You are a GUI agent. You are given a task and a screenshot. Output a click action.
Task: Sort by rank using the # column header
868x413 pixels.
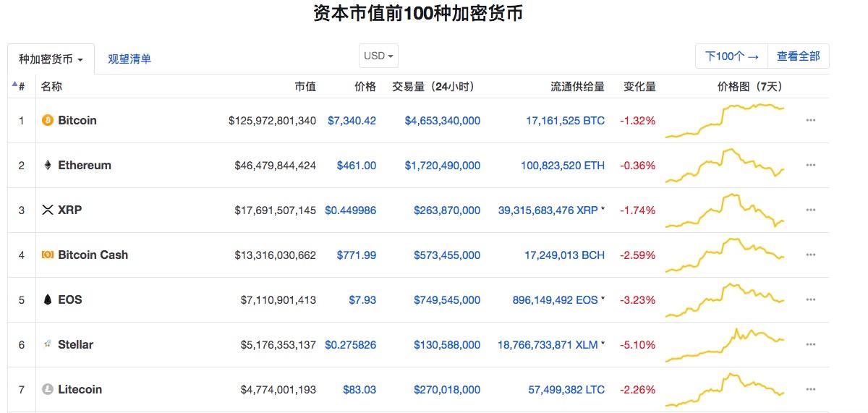click(21, 87)
